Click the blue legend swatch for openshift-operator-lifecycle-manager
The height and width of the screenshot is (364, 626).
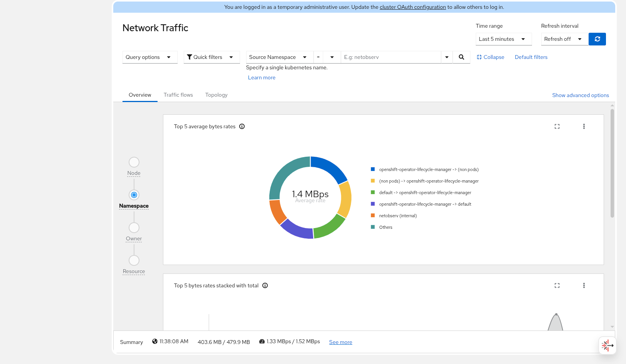click(373, 169)
